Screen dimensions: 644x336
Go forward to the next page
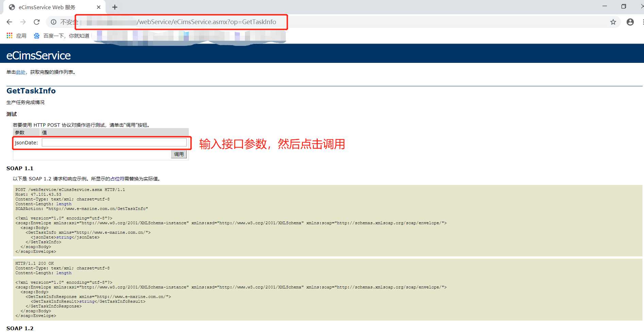pyautogui.click(x=23, y=22)
